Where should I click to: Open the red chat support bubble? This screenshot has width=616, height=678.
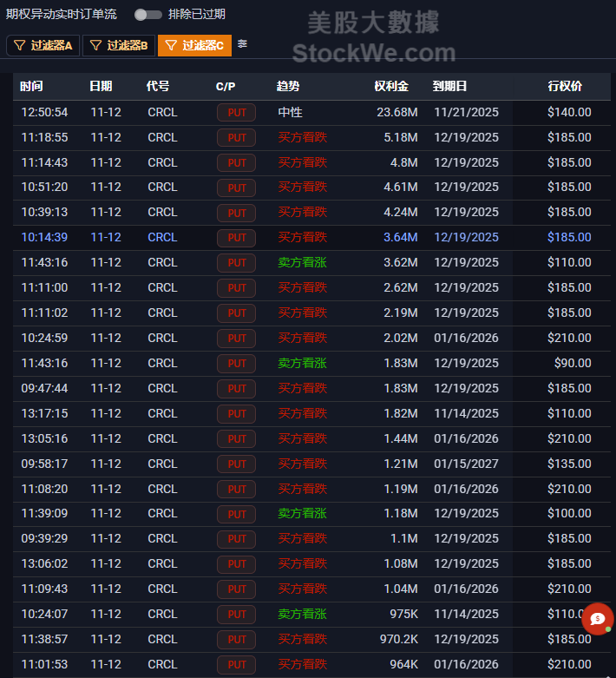click(597, 619)
